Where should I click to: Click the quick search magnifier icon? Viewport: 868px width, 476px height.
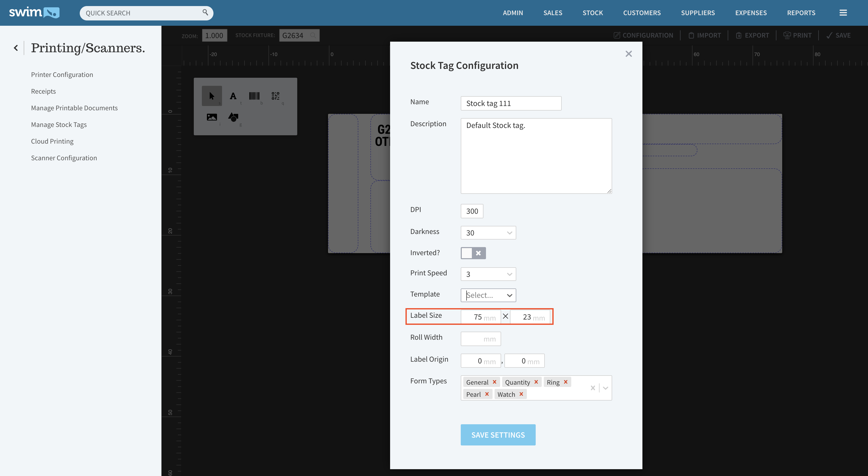[x=205, y=12]
